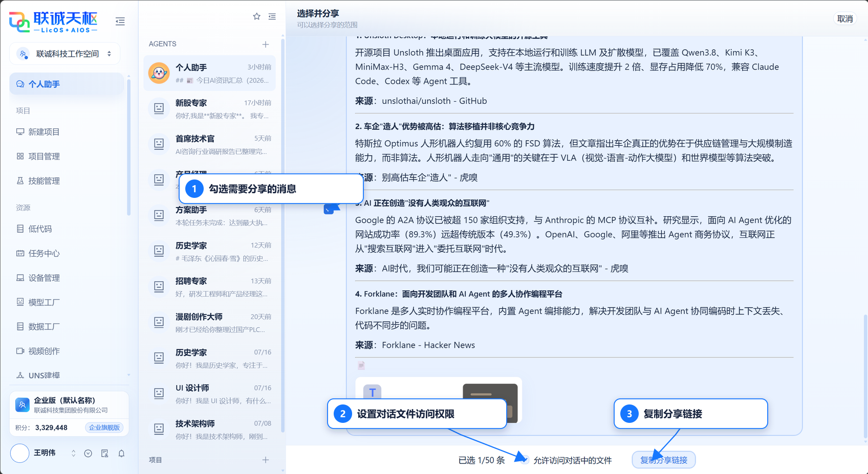The height and width of the screenshot is (474, 868).
Task: Open the 个人助手 agent conversation
Action: (x=210, y=74)
